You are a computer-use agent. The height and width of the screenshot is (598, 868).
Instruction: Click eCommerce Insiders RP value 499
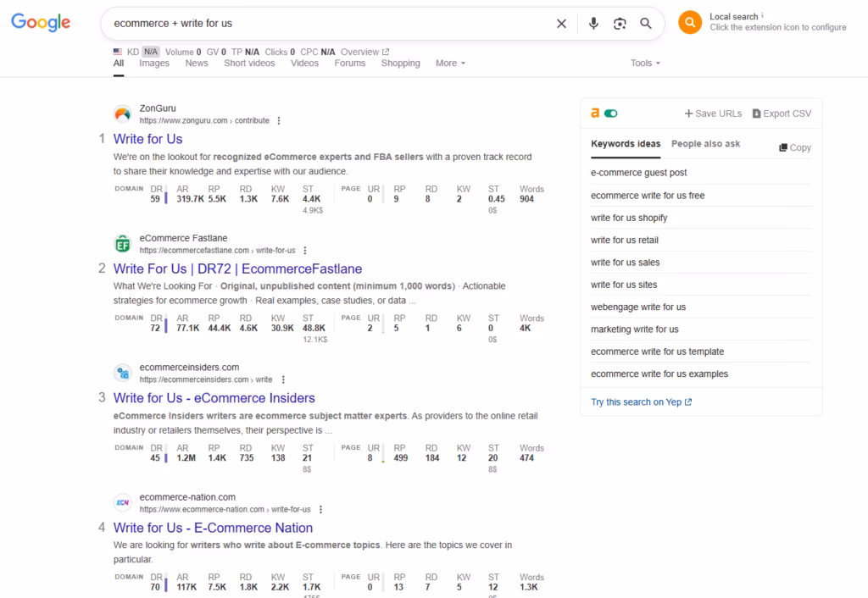tap(401, 458)
